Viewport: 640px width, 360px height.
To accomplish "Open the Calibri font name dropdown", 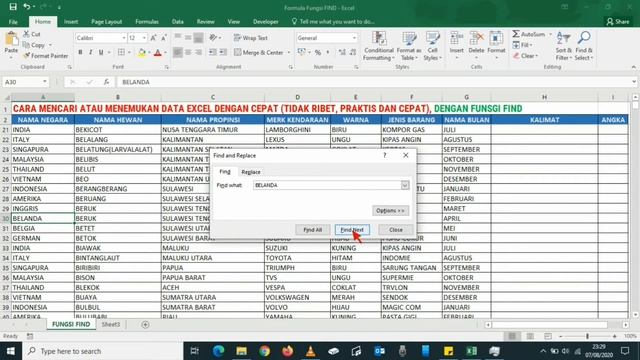I will 124,38.
